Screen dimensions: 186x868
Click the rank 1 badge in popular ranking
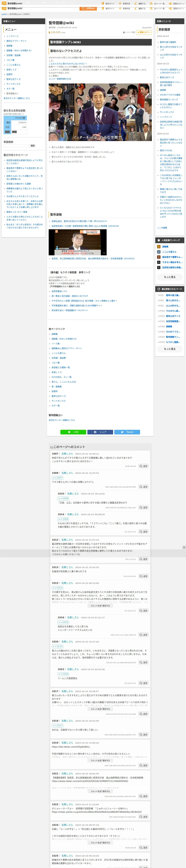(159, 247)
